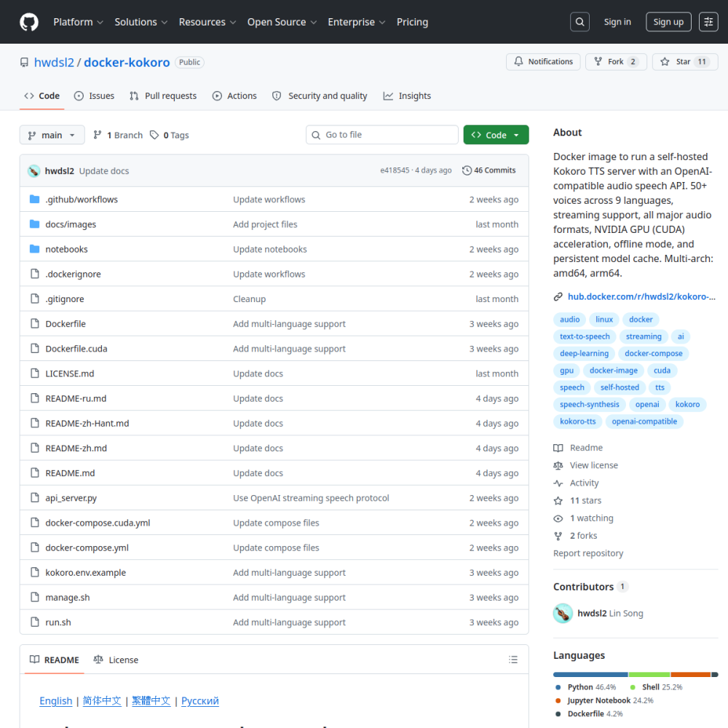Click the hwdsl2 owner link in title

coord(54,62)
